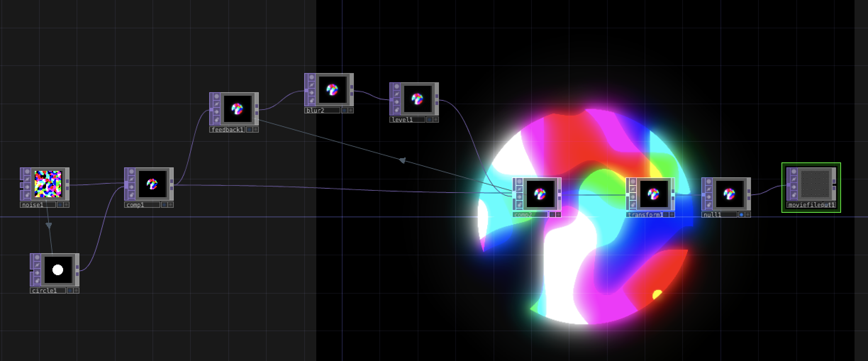Click the feedback1 name label
This screenshot has height=361, width=868.
click(x=227, y=130)
